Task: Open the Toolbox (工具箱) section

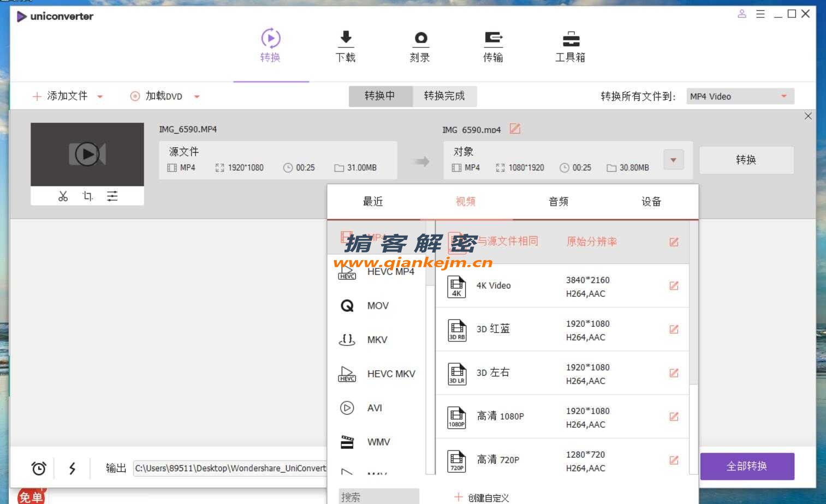Action: pyautogui.click(x=571, y=46)
